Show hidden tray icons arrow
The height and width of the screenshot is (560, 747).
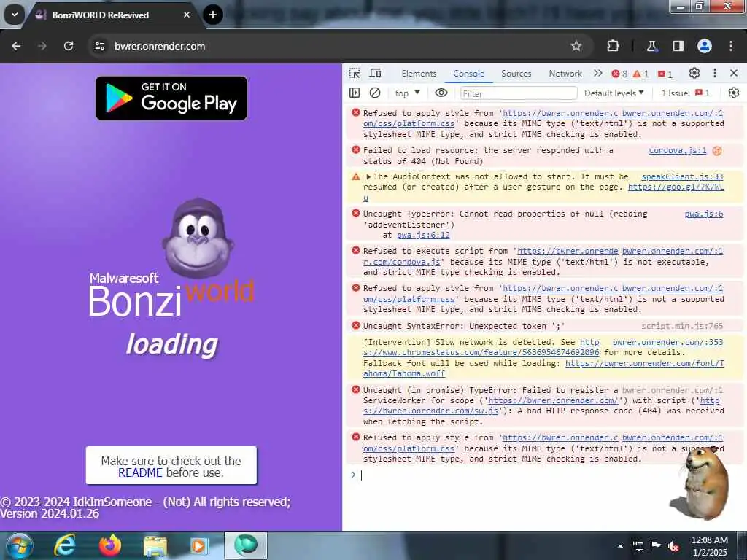point(620,546)
